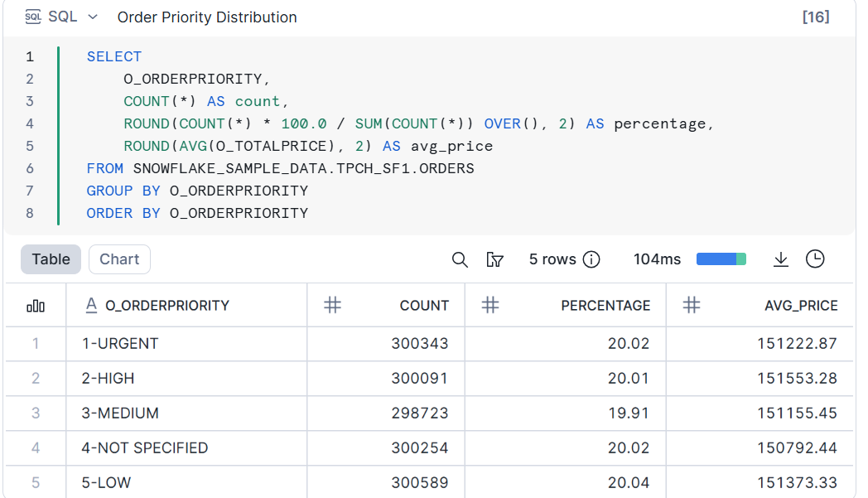The height and width of the screenshot is (498, 868).
Task: Rename the Order Priority Distribution cell title
Action: pyautogui.click(x=207, y=17)
